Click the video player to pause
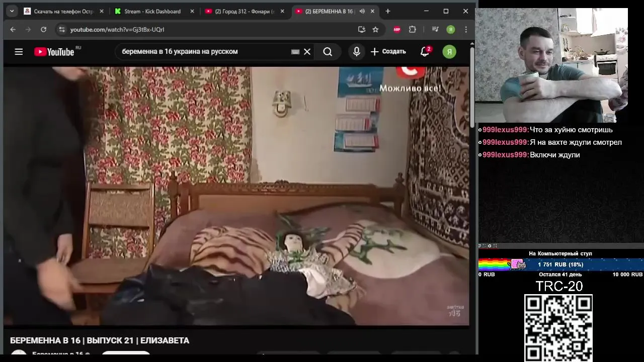The image size is (644, 362). coord(236,196)
